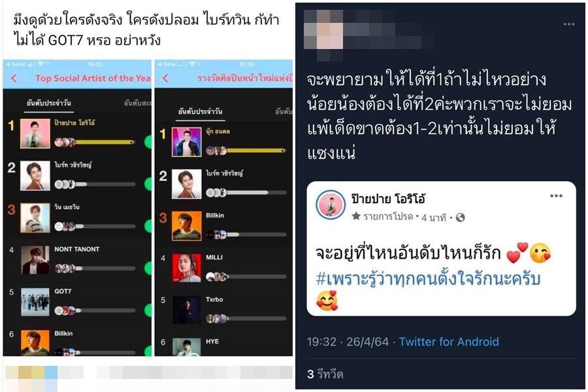Select อันดับประจำวัน tab in the right ranking screen
The image size is (588, 392).
pos(201,112)
